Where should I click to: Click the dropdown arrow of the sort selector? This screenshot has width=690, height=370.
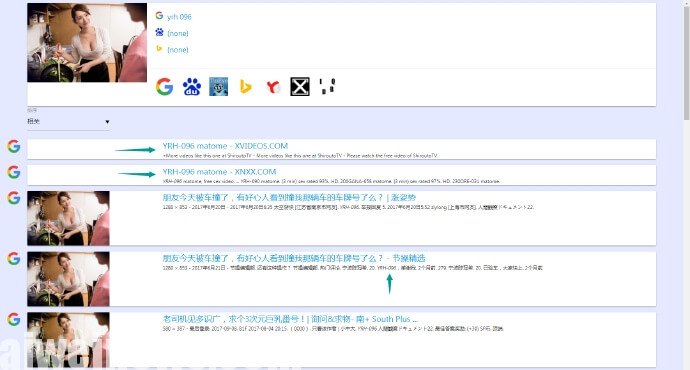[x=107, y=122]
